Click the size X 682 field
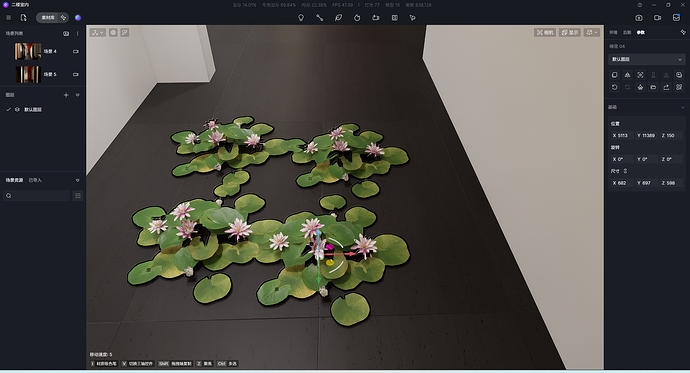Viewport: 690px width, 373px height. pyautogui.click(x=621, y=183)
